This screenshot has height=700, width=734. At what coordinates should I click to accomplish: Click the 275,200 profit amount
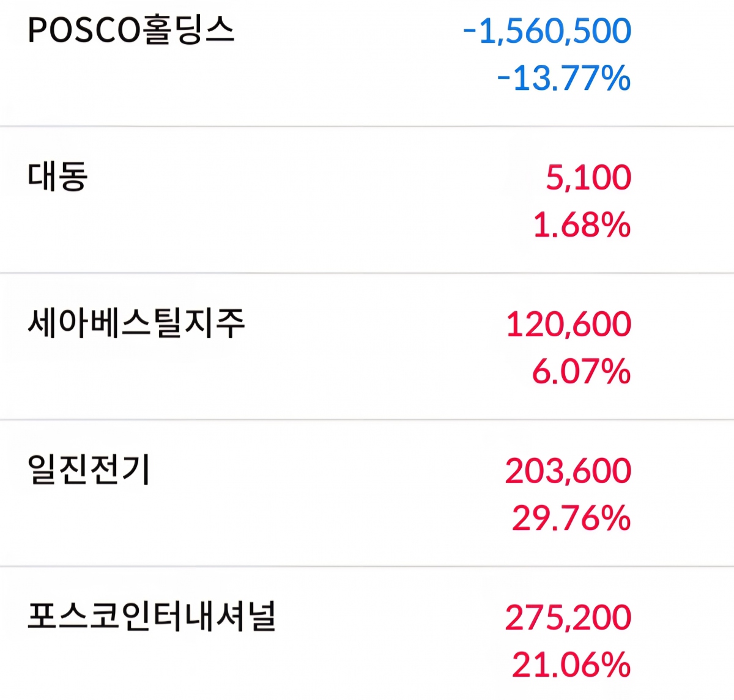tap(568, 617)
